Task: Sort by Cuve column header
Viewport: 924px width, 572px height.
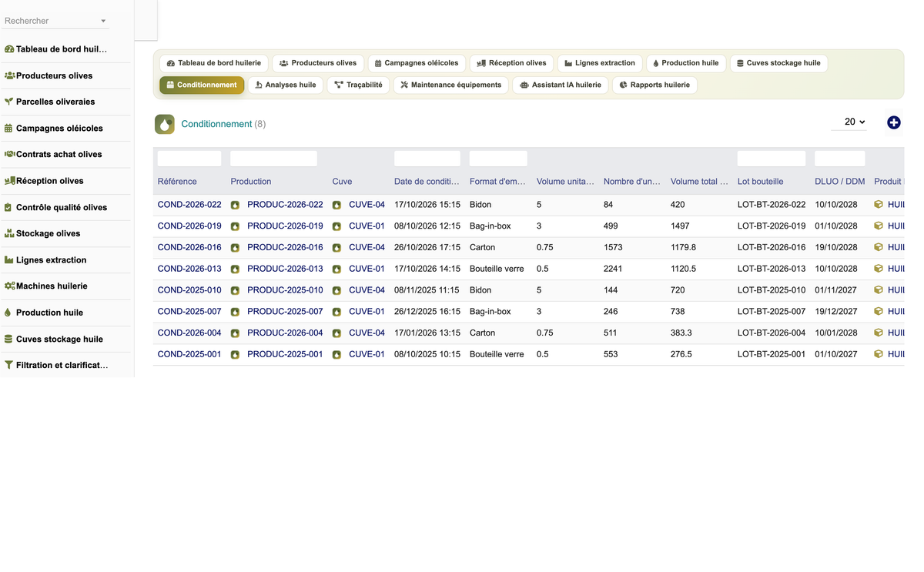Action: pyautogui.click(x=343, y=182)
